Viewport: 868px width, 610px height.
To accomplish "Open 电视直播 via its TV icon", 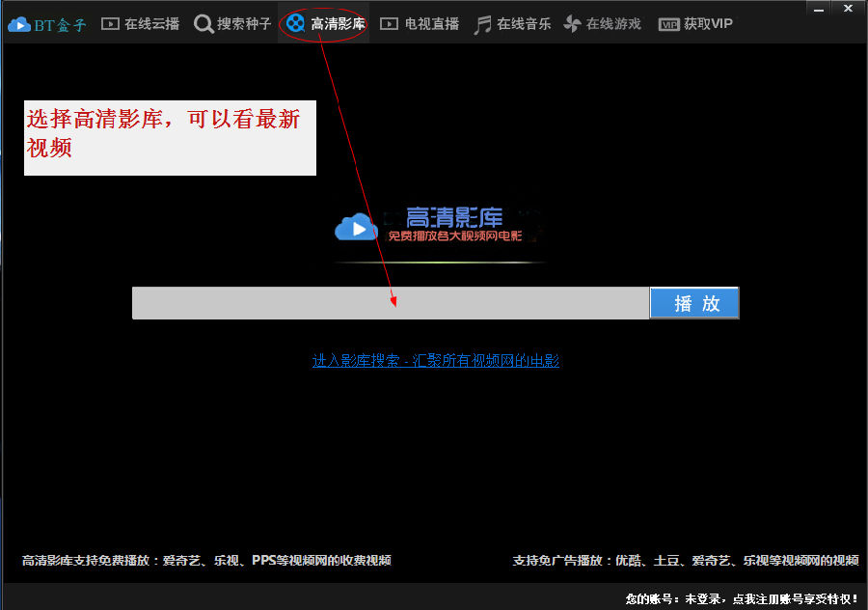I will coord(389,24).
